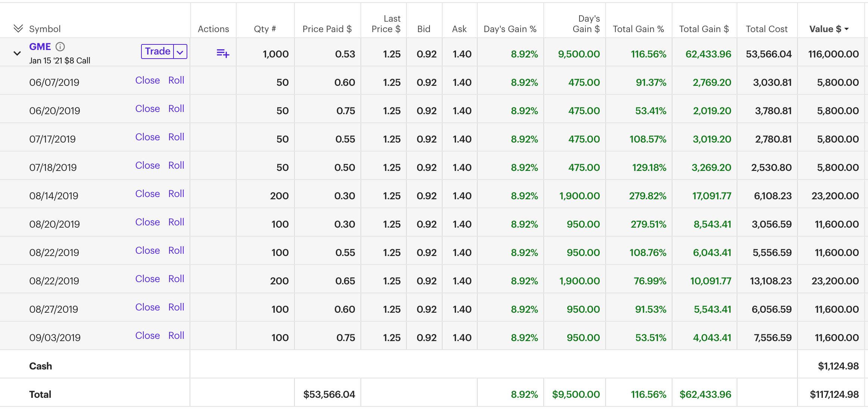Click the add-to-list icon in Actions column
The width and height of the screenshot is (868, 409).
223,53
